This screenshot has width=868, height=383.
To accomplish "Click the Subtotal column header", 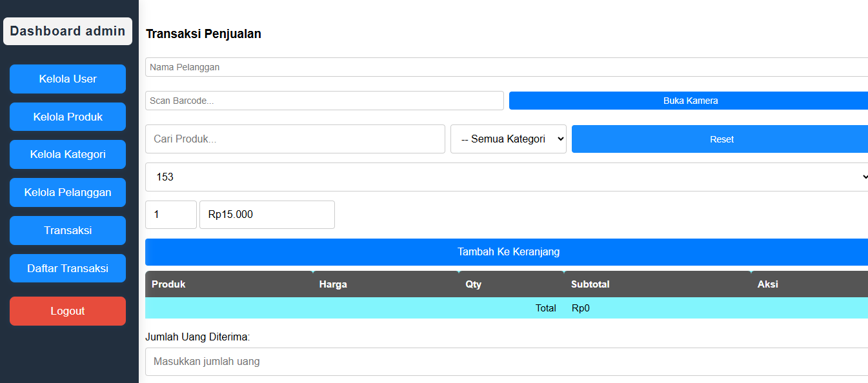I will [x=590, y=284].
